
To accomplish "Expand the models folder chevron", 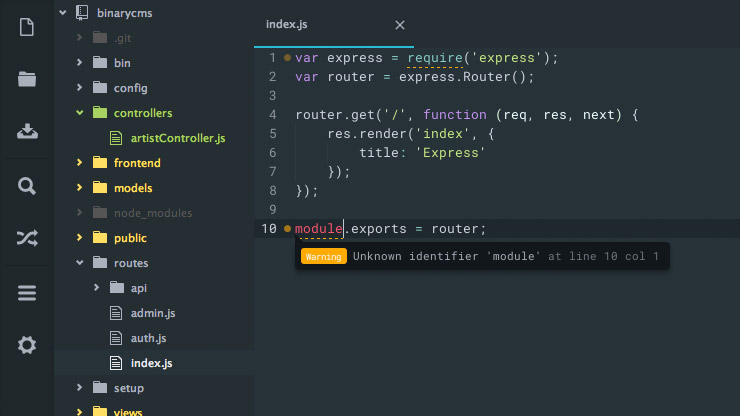I will pos(79,187).
